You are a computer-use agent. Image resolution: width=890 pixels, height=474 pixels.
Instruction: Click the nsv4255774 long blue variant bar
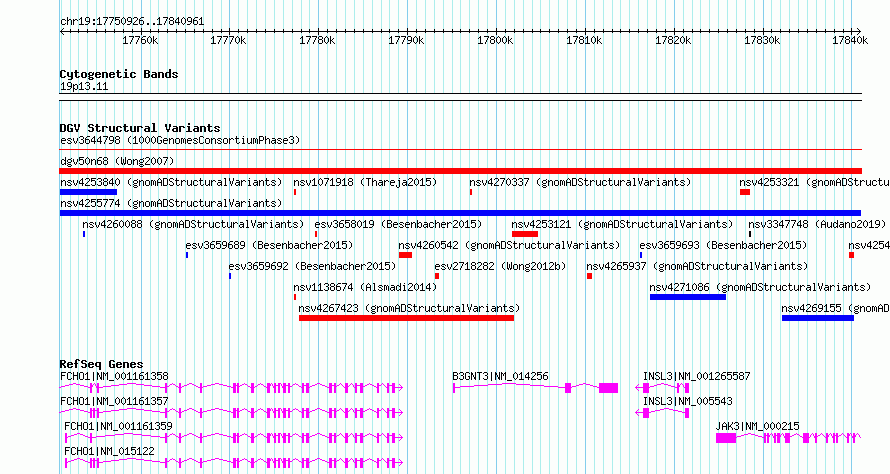(x=460, y=213)
